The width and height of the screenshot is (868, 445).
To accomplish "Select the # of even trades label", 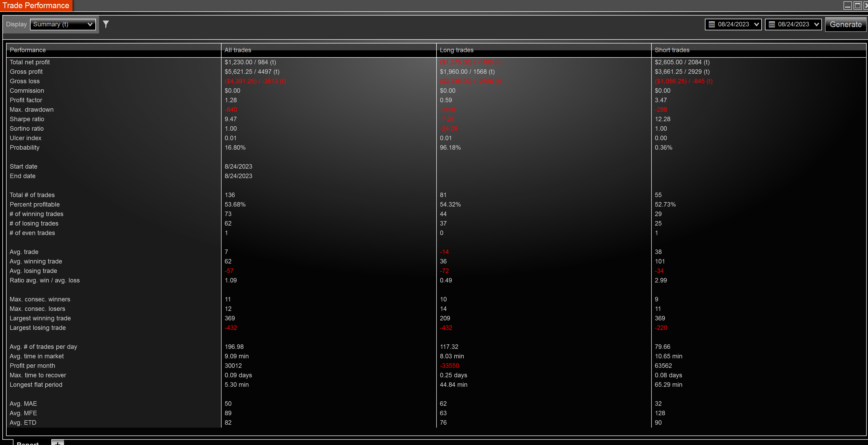I will click(32, 233).
